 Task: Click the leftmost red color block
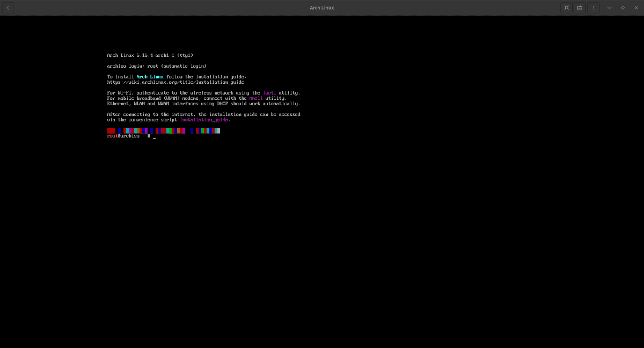111,130
